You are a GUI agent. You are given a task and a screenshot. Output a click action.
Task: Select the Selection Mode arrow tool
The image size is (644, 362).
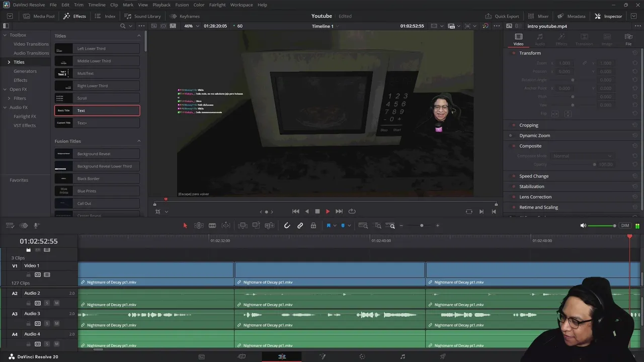click(185, 226)
